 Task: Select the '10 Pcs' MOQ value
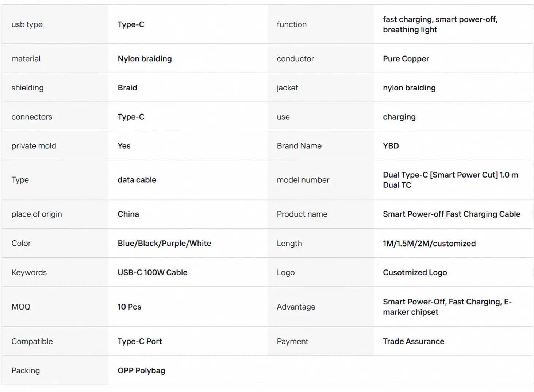129,307
